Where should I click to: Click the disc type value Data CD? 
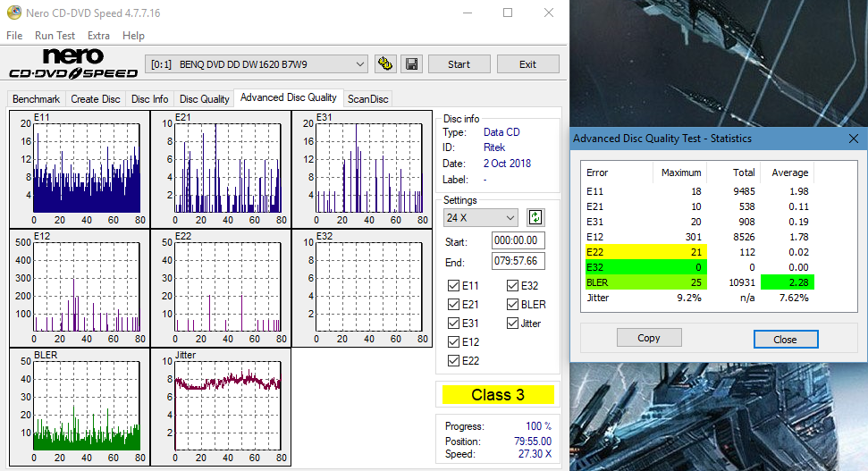pos(501,131)
